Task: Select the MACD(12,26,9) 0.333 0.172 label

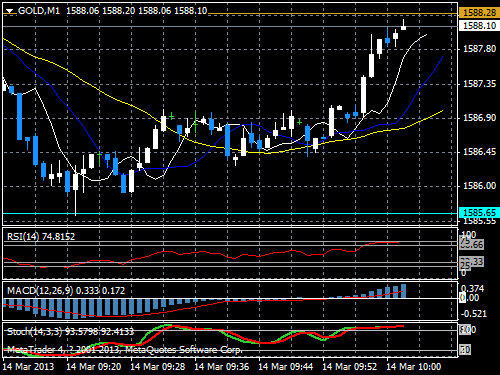Action: click(66, 291)
